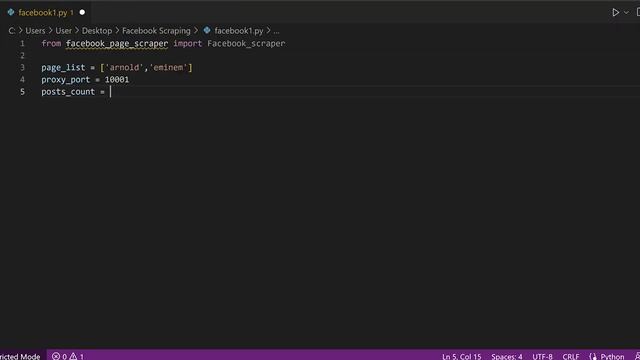Click the Facebook_scraper import name
This screenshot has height=360, width=640.
(x=246, y=43)
